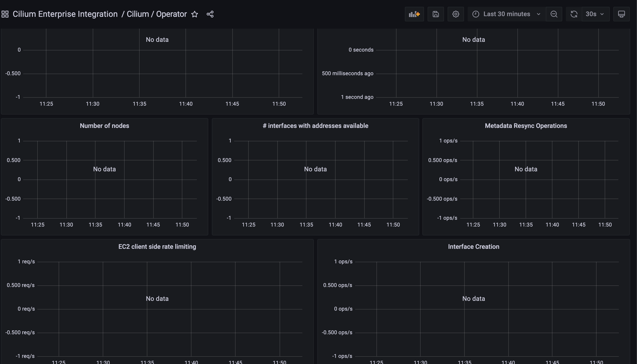The image size is (637, 364).
Task: Click No data in Interface Creation panel
Action: (474, 298)
